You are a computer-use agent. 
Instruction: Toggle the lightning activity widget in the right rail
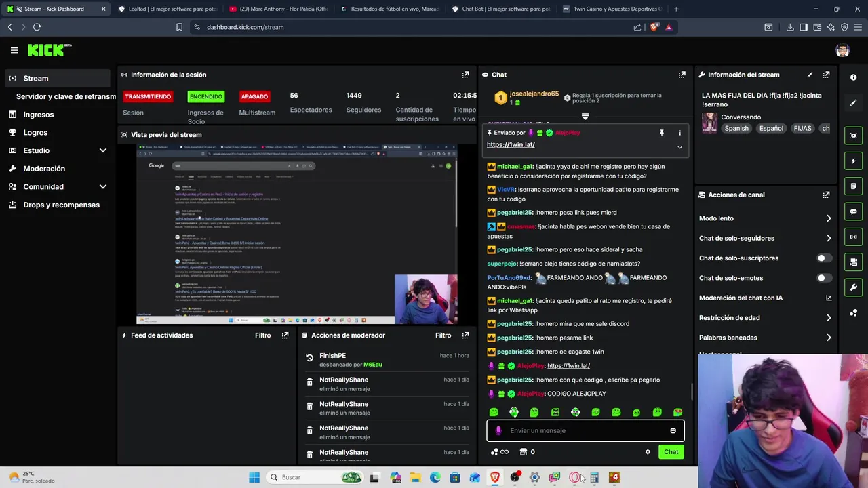click(853, 161)
